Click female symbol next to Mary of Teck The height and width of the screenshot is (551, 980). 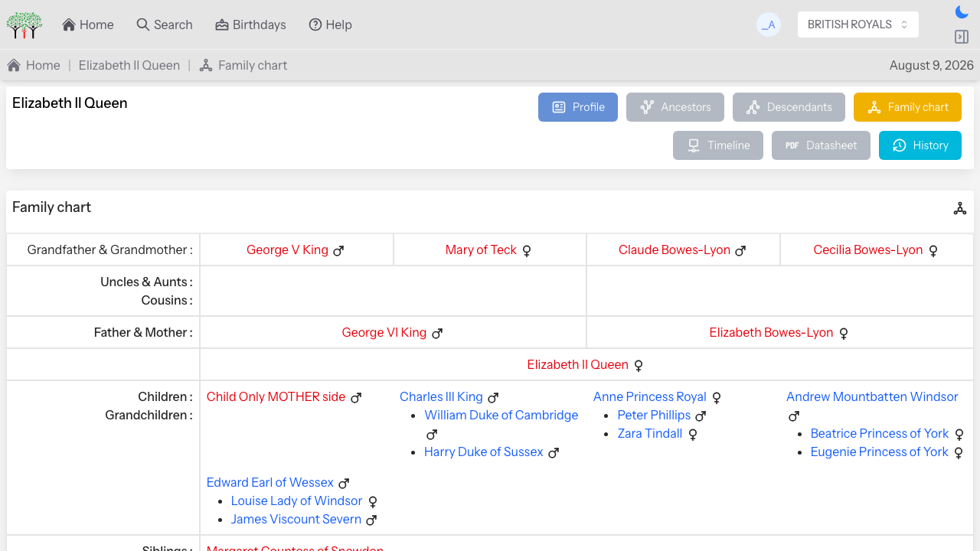[x=527, y=250]
